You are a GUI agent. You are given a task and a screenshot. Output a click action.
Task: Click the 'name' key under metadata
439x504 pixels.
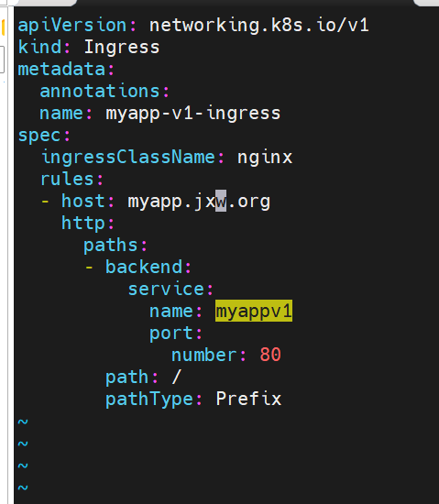[61, 114]
